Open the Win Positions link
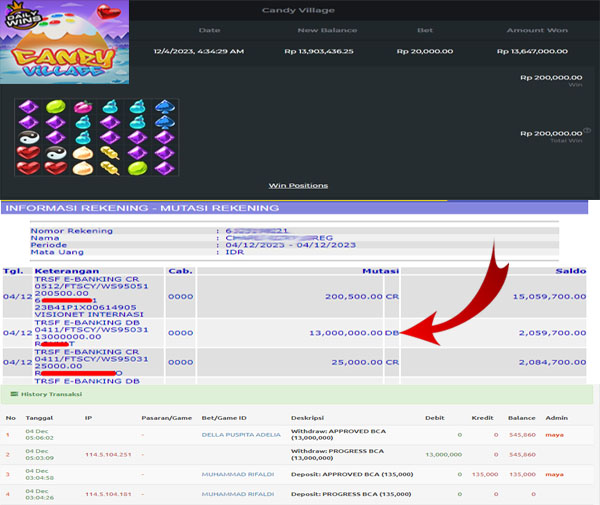600x505 pixels. [x=298, y=186]
